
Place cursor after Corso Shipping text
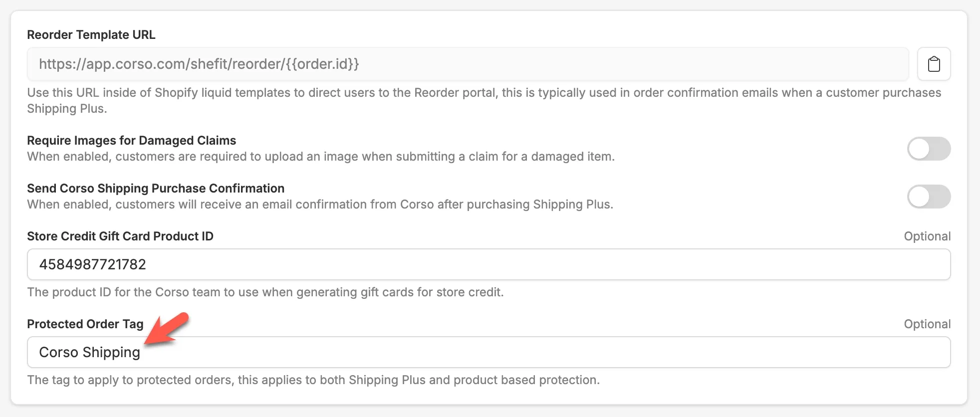[x=141, y=352]
